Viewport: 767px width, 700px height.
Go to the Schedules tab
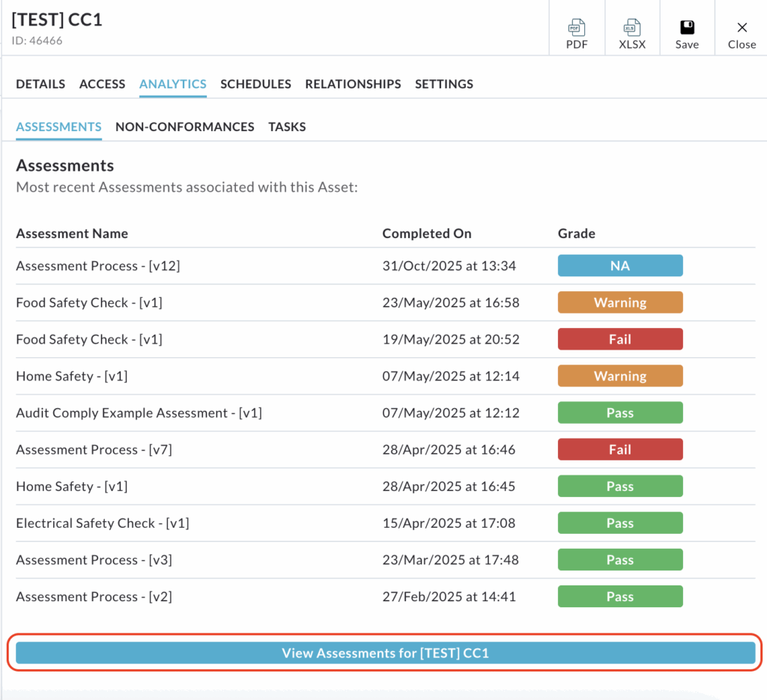[x=255, y=84]
